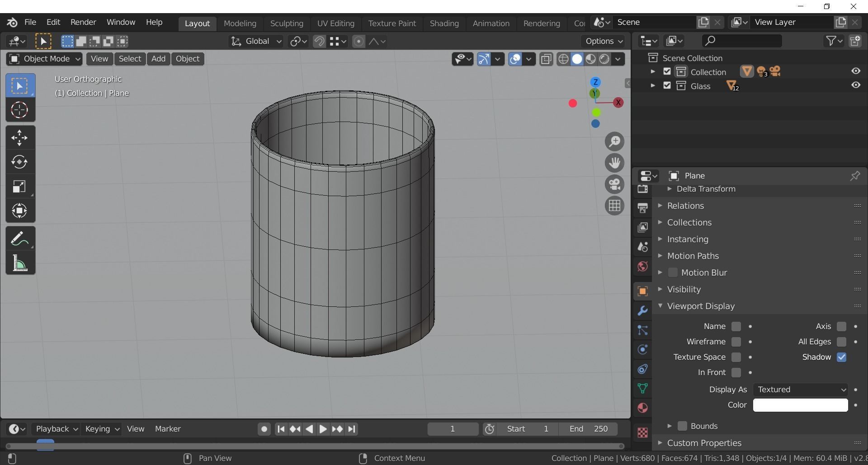The width and height of the screenshot is (868, 465).
Task: Toggle the Snap magnet icon
Action: tap(319, 42)
